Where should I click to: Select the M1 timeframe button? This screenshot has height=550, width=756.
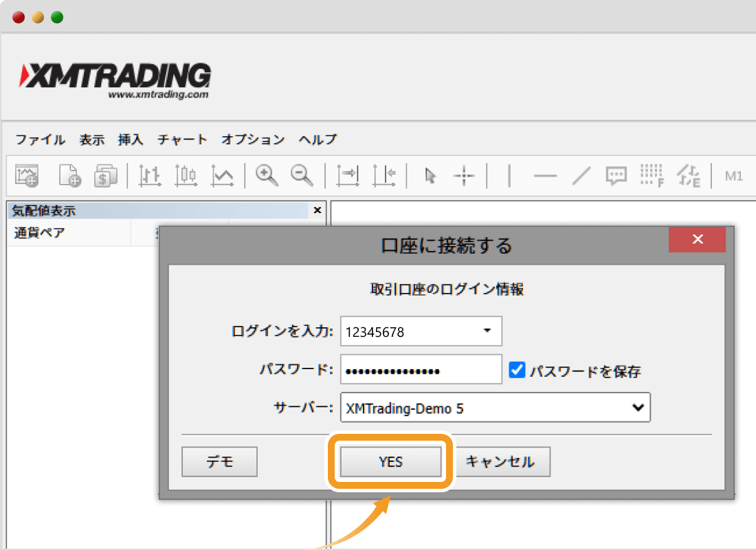tap(734, 176)
